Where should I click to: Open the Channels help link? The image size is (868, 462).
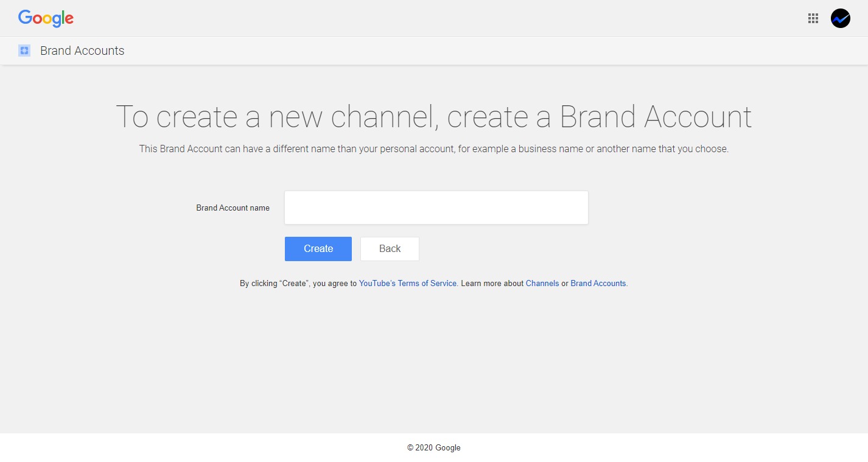tap(542, 284)
